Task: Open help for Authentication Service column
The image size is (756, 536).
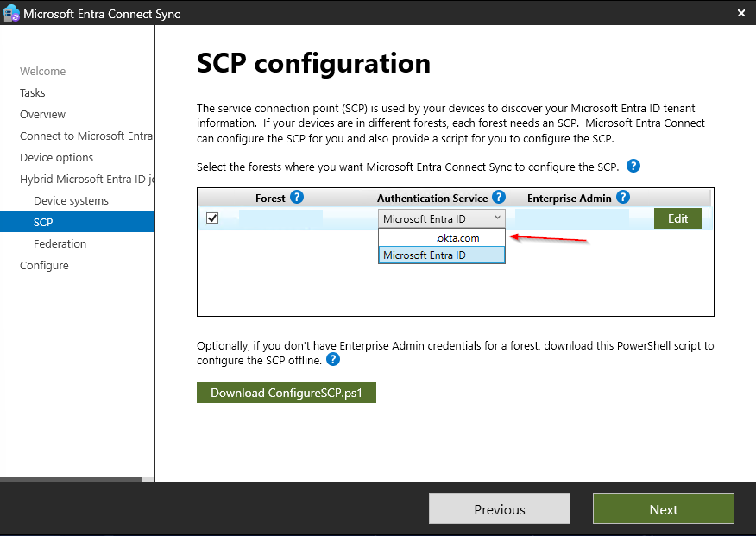Action: click(x=499, y=198)
